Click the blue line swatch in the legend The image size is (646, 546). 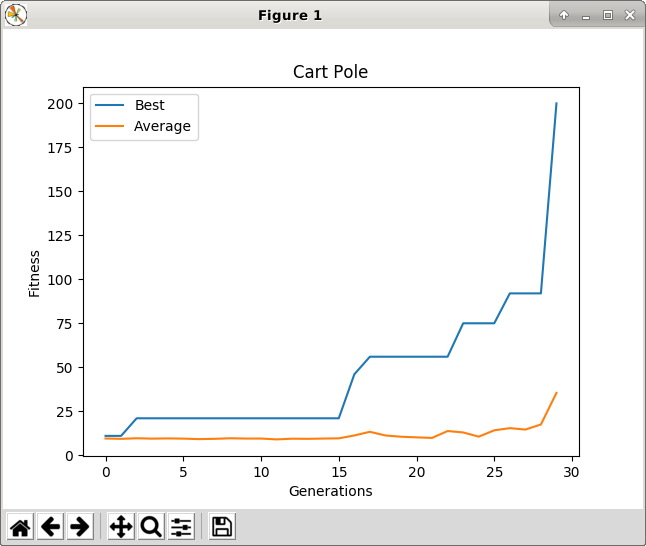(110, 105)
